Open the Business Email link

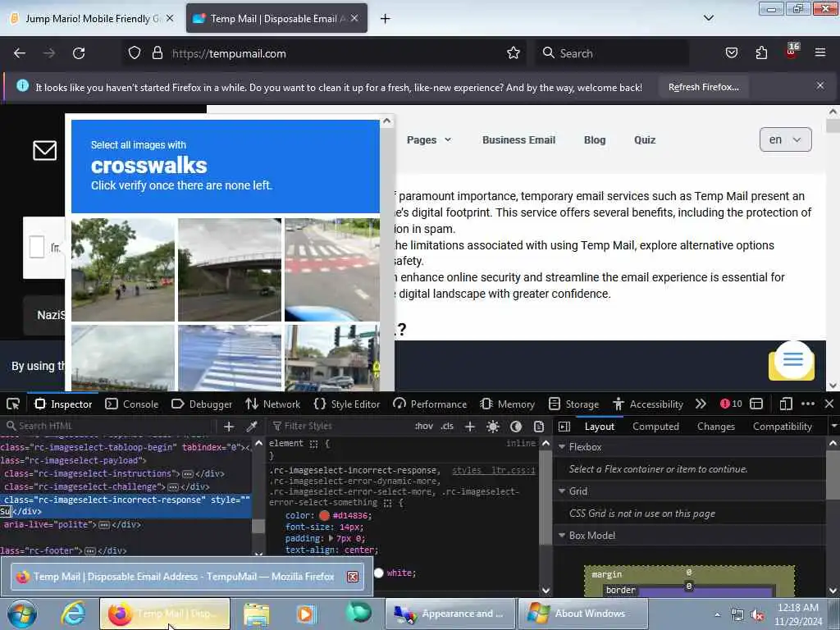pos(518,139)
